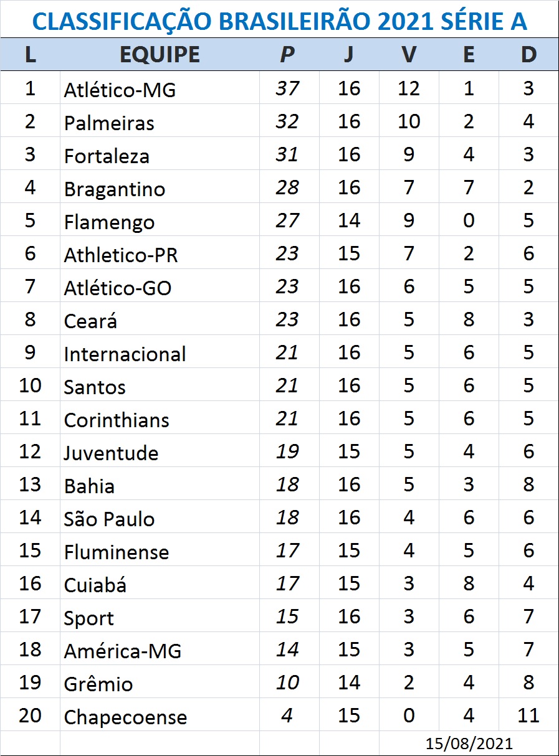Click the Atlético-MG team cell
Image resolution: width=559 pixels, height=756 pixels.
point(120,90)
